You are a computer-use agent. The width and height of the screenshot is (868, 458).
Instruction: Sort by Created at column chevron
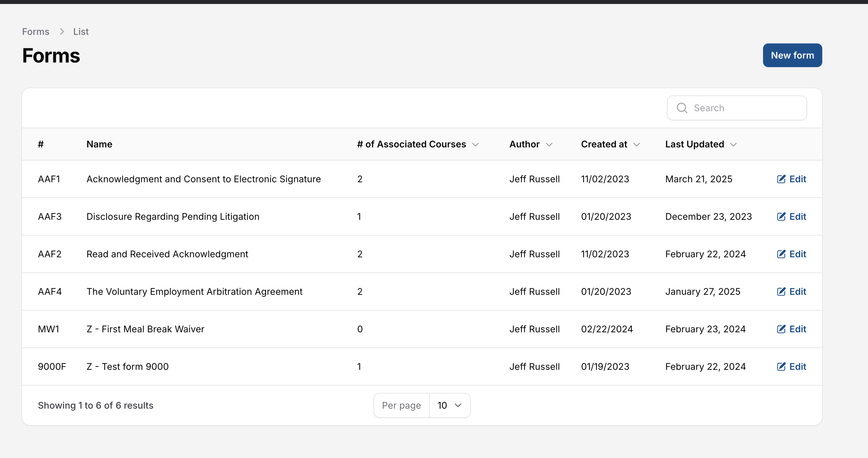click(636, 144)
